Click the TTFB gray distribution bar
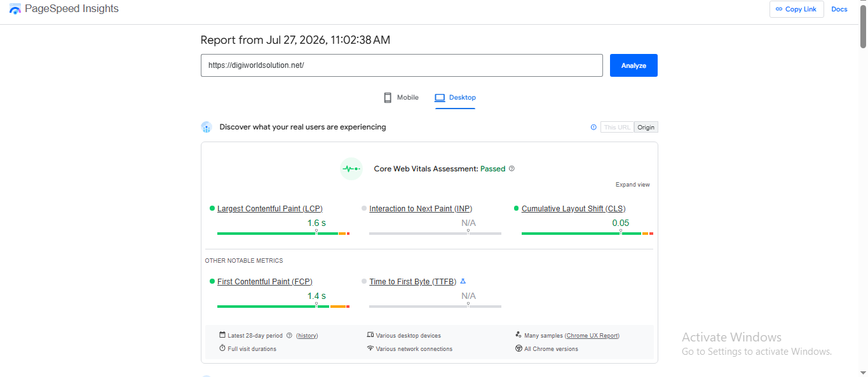This screenshot has width=868, height=377. [435, 307]
